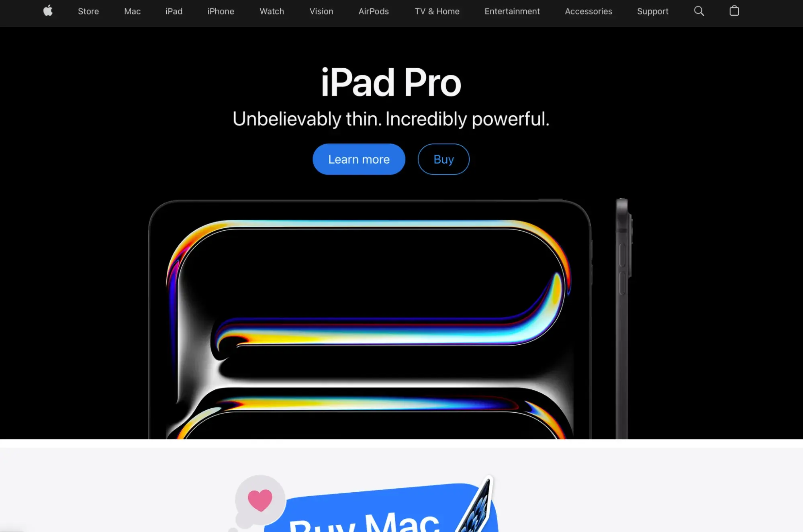
Task: Expand the Entertainment menu
Action: coord(512,11)
